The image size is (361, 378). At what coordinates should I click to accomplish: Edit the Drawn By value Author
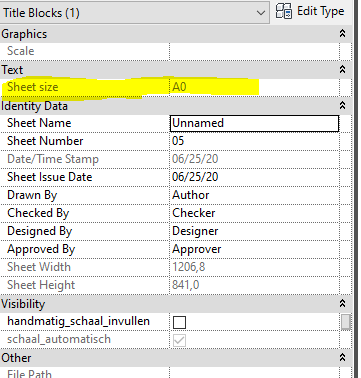pyautogui.click(x=255, y=195)
